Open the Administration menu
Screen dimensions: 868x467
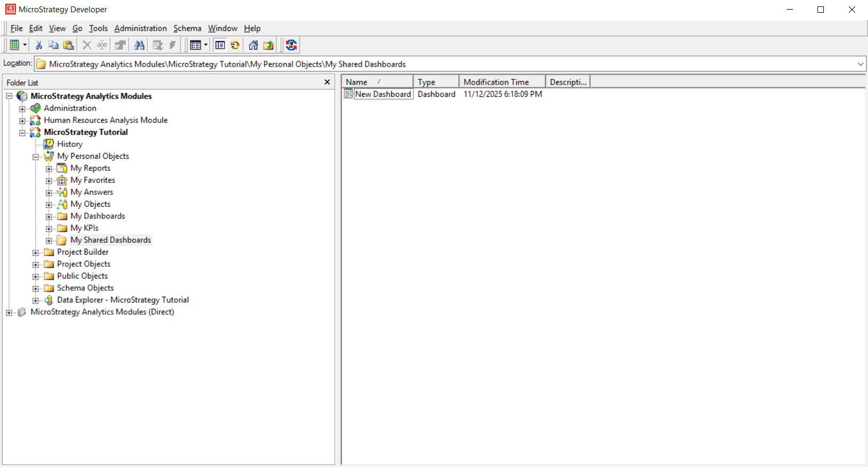pyautogui.click(x=140, y=28)
